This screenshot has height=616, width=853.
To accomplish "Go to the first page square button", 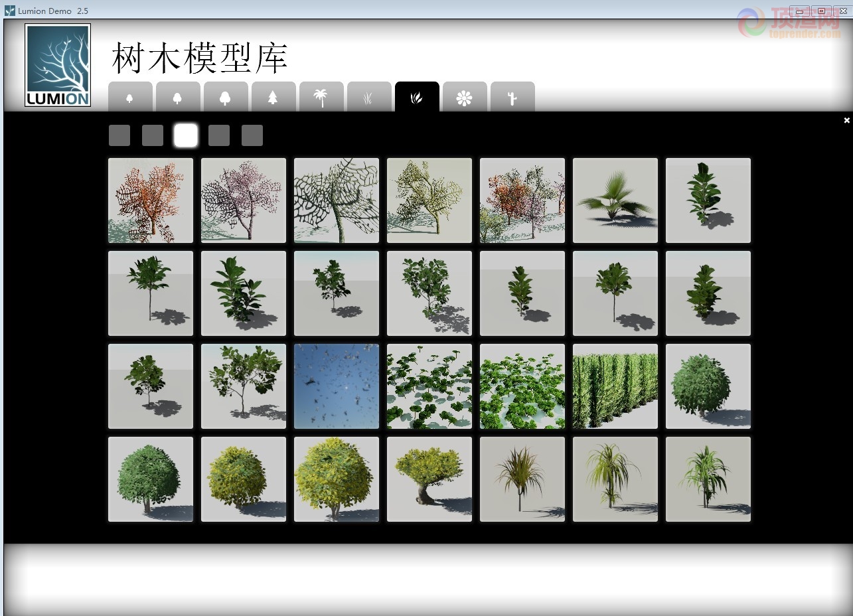I will pos(119,135).
